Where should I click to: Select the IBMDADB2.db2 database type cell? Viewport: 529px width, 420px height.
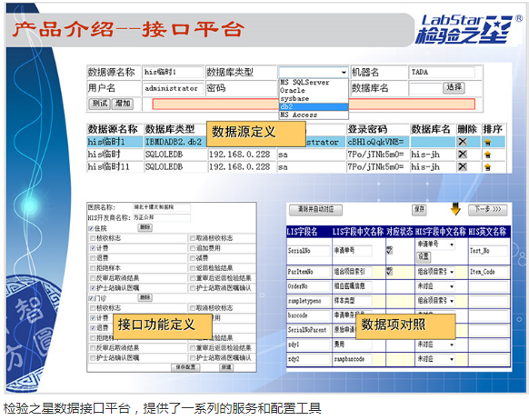pos(175,142)
